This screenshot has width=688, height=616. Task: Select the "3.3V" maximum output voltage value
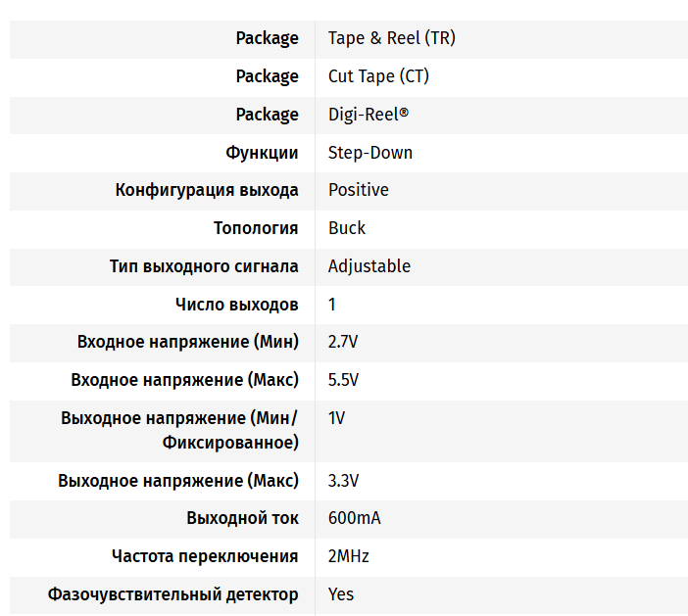click(x=344, y=481)
